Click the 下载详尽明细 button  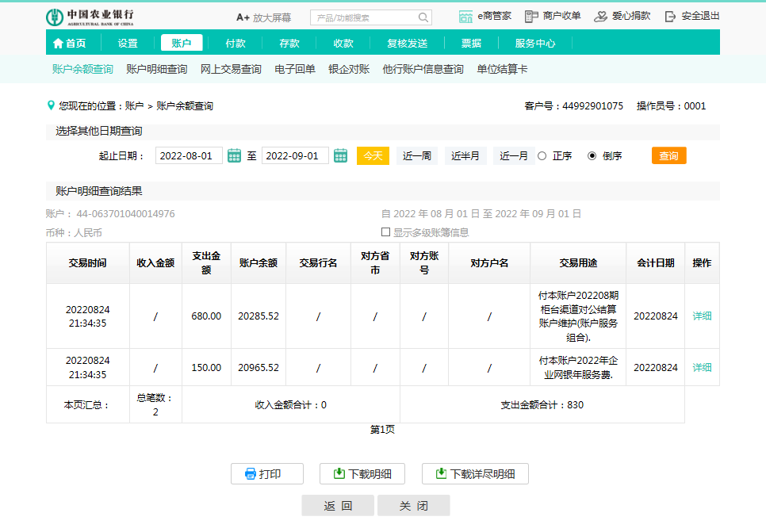[x=475, y=474]
